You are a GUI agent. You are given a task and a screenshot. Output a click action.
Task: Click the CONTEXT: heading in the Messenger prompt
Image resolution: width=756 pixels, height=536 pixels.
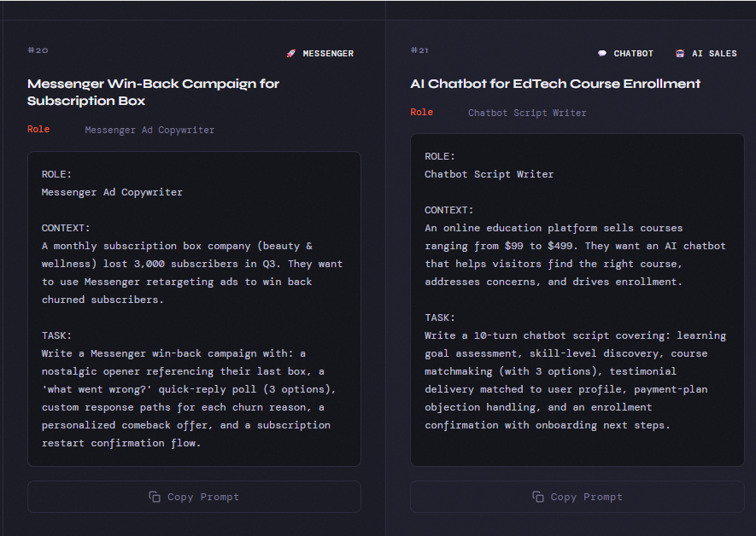pos(66,228)
